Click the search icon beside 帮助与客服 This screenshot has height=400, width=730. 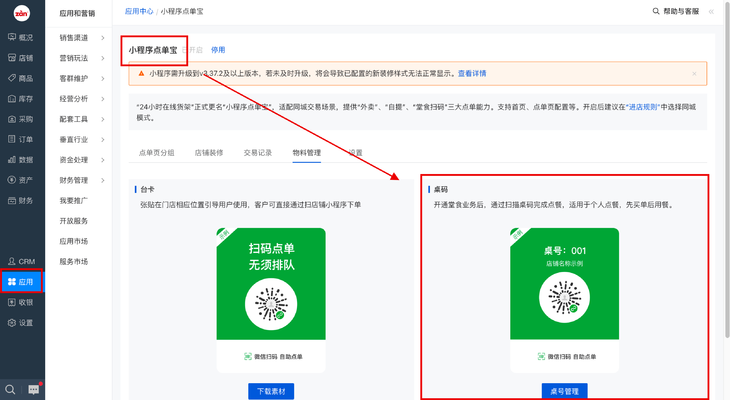[x=656, y=11]
